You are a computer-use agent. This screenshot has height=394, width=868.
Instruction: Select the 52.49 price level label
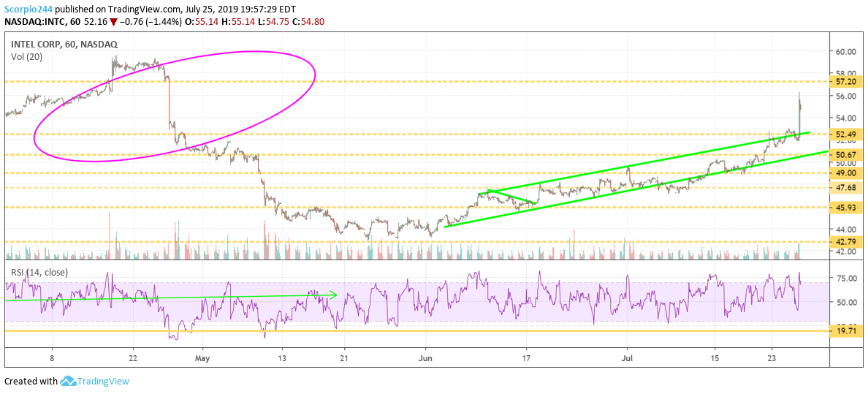point(846,134)
